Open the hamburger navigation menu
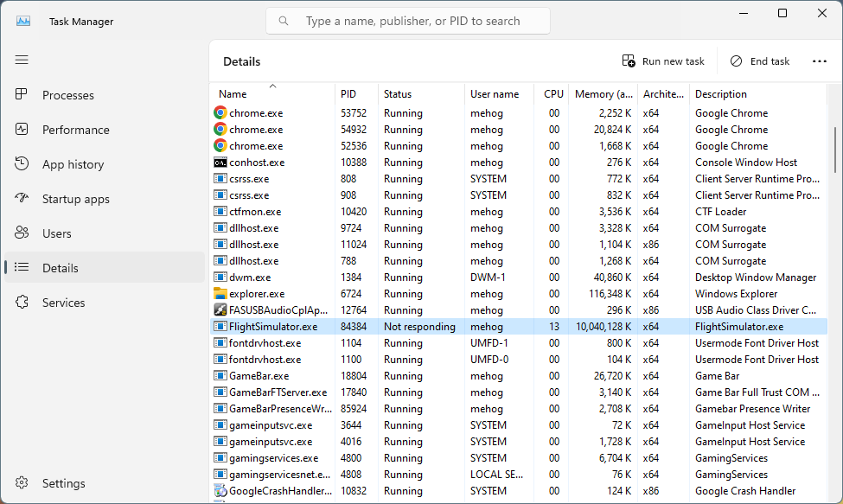 (x=22, y=60)
